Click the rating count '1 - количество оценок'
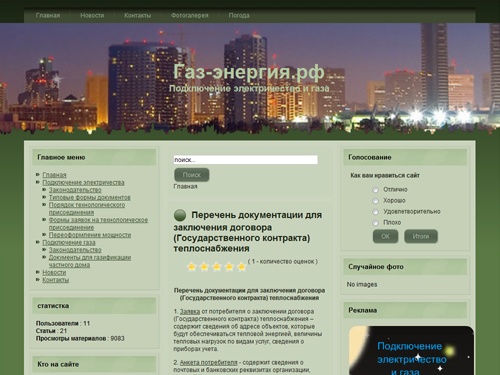 tap(283, 261)
